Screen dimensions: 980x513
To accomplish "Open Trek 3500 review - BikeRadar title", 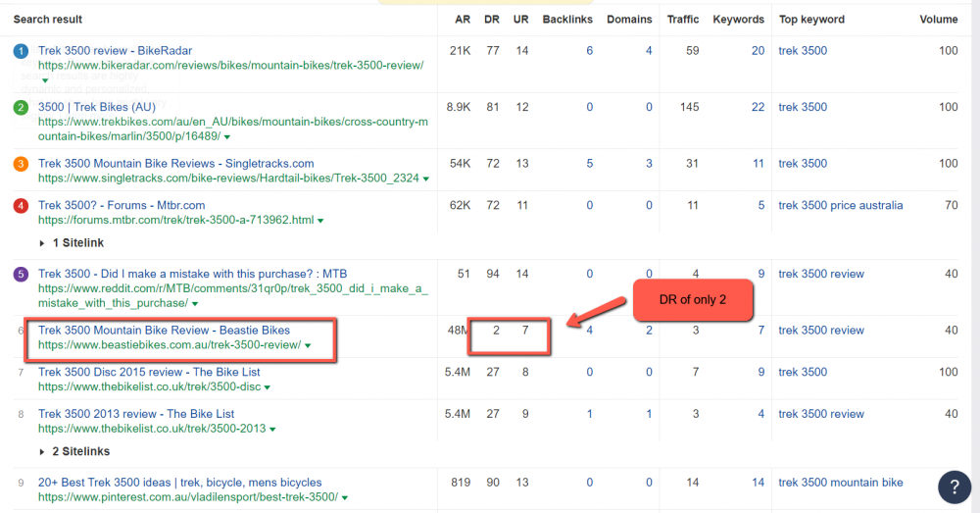I will coord(115,51).
